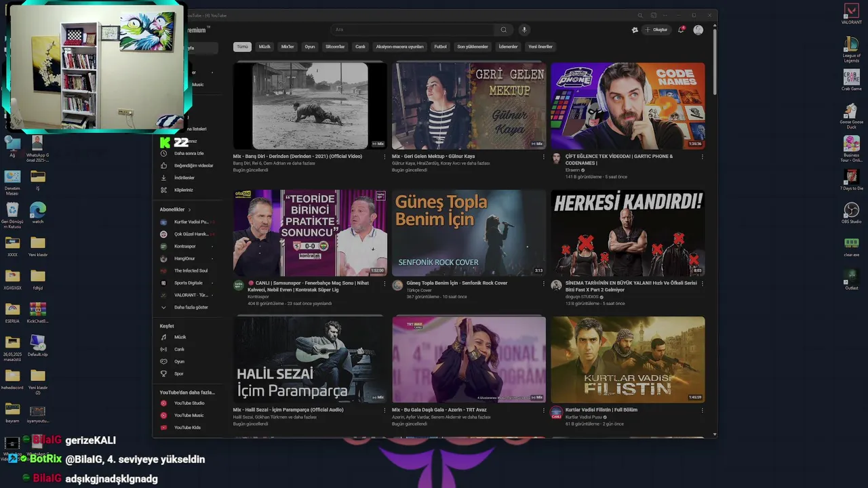Expand Abonelikler chevron in sidebar
Image resolution: width=868 pixels, height=488 pixels.
[x=189, y=210]
